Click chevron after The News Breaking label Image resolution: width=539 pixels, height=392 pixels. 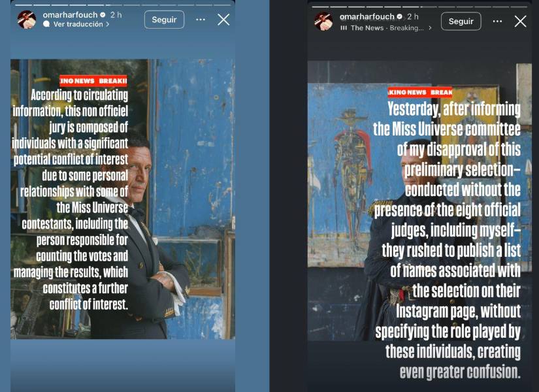coord(430,28)
